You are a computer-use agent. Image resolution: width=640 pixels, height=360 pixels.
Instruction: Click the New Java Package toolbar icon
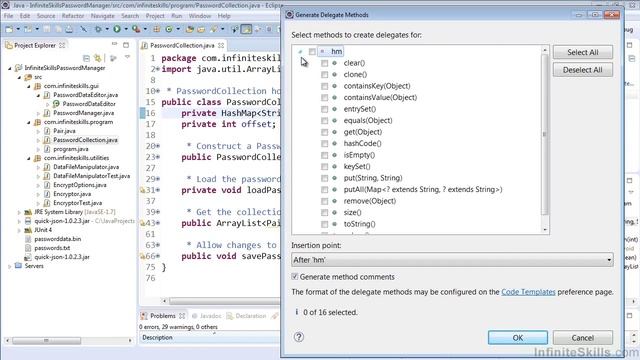pos(157,29)
